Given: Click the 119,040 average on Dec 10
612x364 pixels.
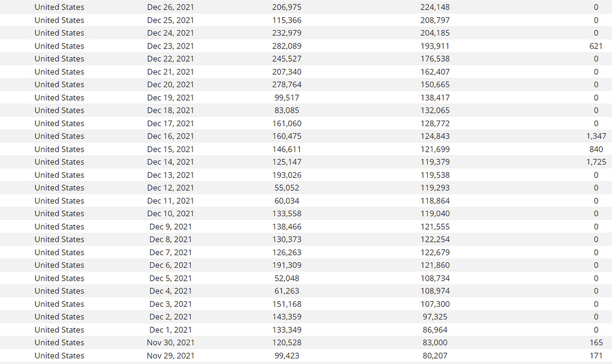Looking at the screenshot, I should pos(435,213).
